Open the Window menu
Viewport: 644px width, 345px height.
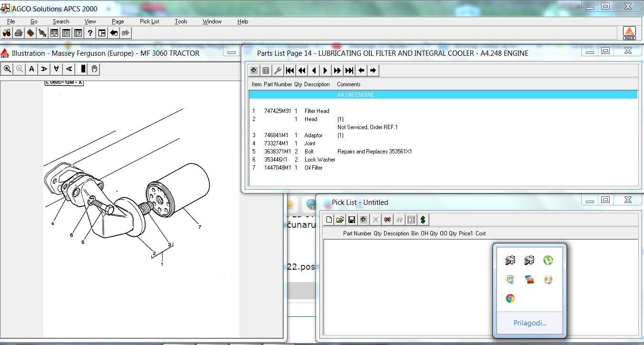212,21
